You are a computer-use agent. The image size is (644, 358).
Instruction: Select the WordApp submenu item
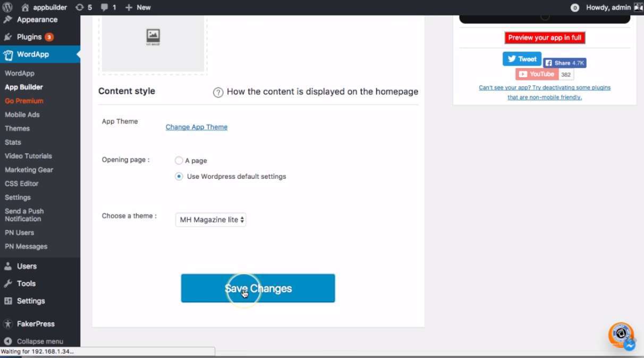click(20, 73)
